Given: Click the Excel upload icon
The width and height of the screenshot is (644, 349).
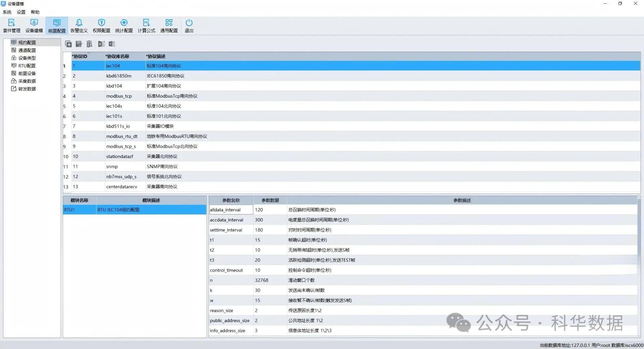Looking at the screenshot, I should click(101, 44).
